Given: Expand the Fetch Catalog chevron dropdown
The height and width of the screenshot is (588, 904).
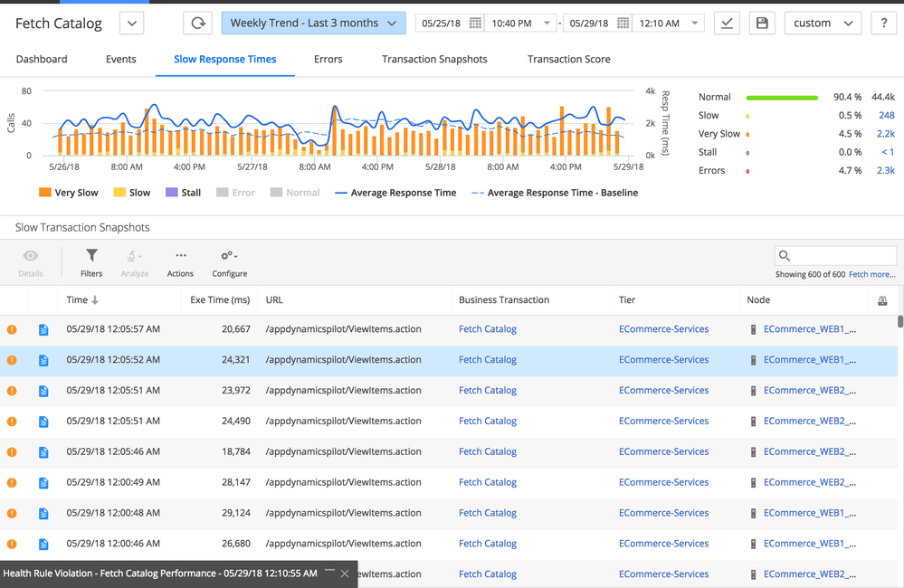Looking at the screenshot, I should click(132, 24).
